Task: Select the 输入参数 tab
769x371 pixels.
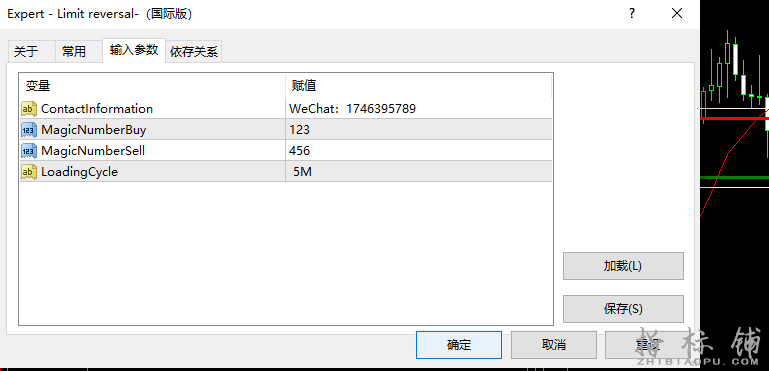Action: tap(134, 50)
